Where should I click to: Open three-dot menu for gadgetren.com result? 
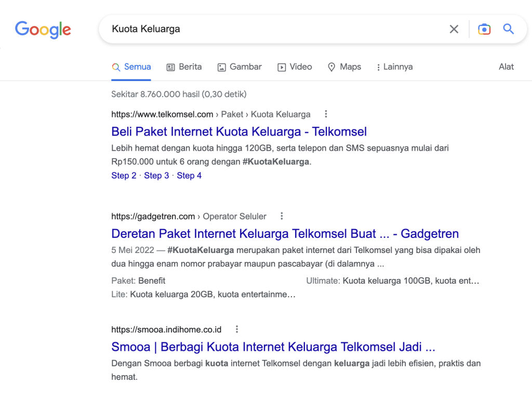(282, 216)
